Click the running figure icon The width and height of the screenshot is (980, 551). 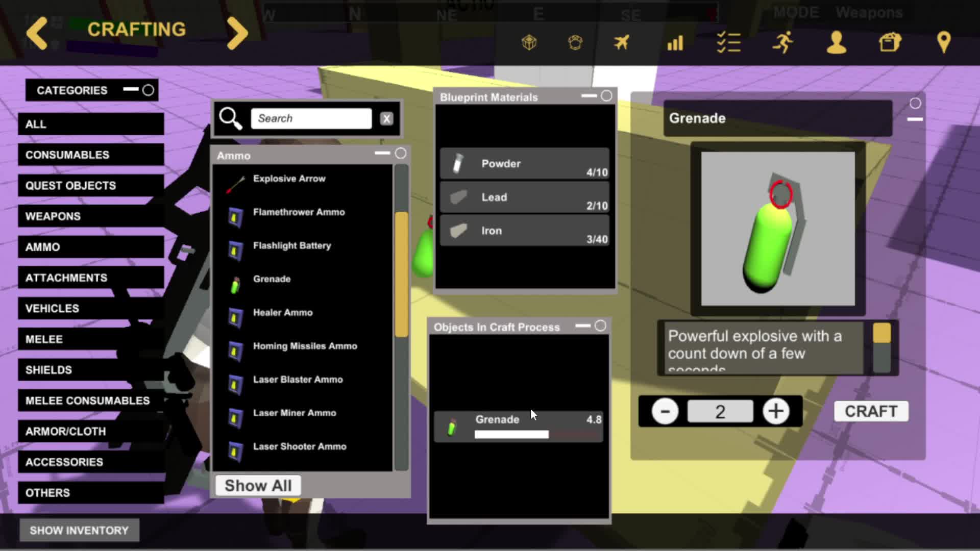click(x=782, y=42)
